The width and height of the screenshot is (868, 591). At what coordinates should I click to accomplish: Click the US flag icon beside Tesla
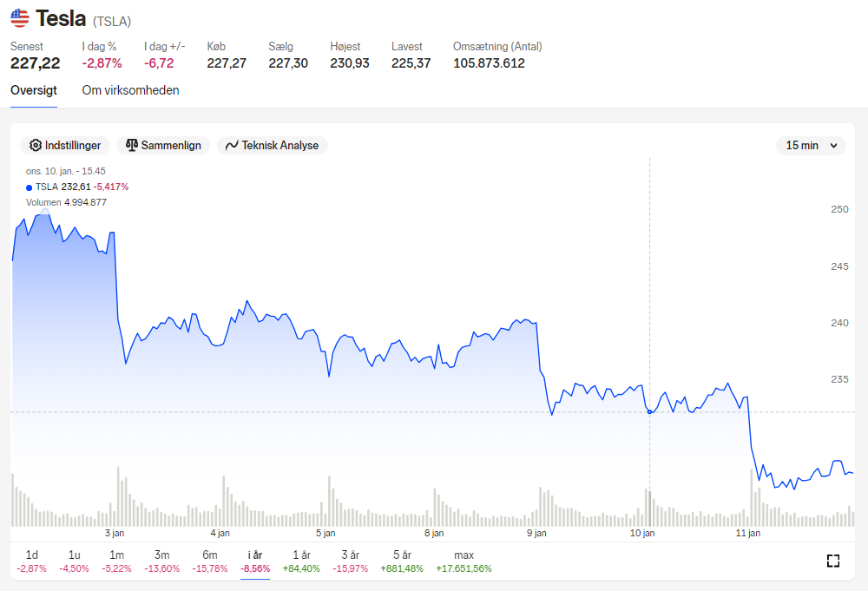click(20, 18)
